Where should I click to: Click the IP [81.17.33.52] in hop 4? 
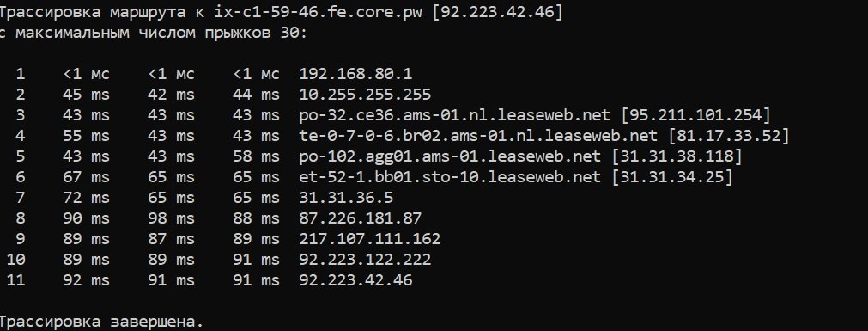tap(728, 136)
